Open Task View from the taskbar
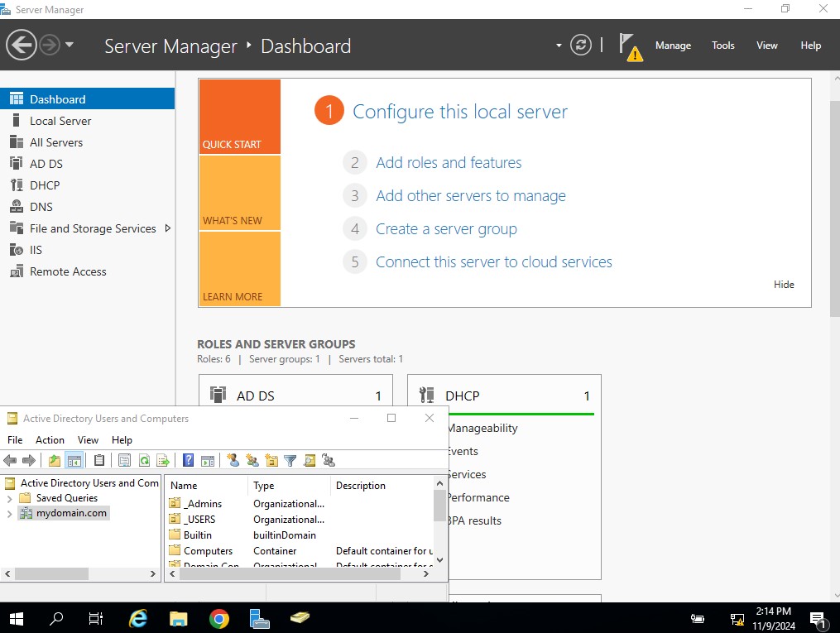The height and width of the screenshot is (633, 840). (96, 619)
